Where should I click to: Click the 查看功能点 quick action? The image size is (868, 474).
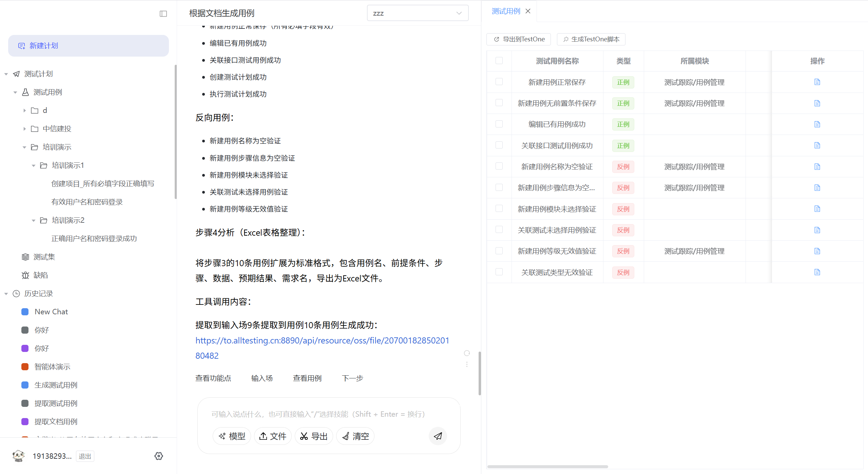pyautogui.click(x=213, y=378)
